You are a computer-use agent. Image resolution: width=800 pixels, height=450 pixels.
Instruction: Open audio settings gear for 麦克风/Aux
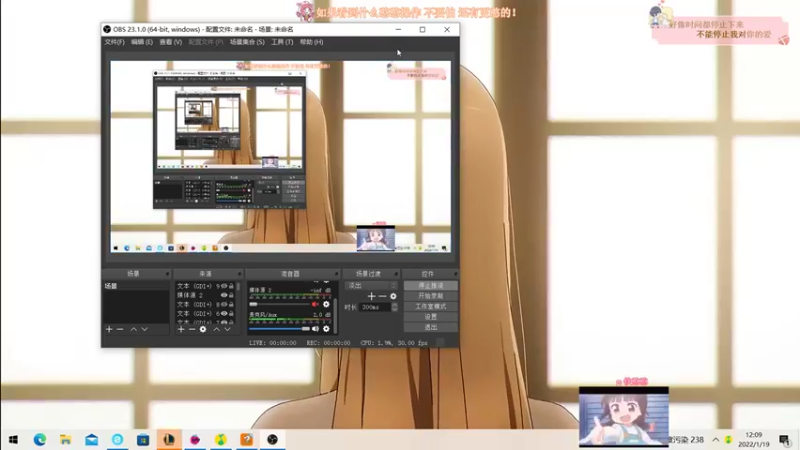coord(326,329)
